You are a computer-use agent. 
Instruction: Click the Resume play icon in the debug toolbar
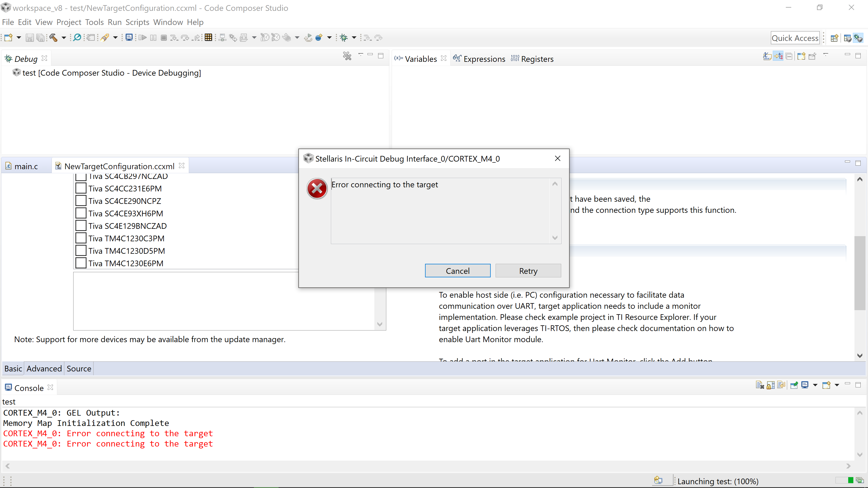pyautogui.click(x=142, y=38)
